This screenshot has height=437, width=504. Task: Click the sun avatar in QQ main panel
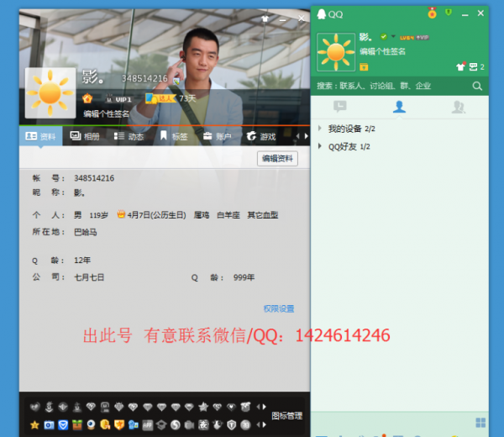[336, 52]
